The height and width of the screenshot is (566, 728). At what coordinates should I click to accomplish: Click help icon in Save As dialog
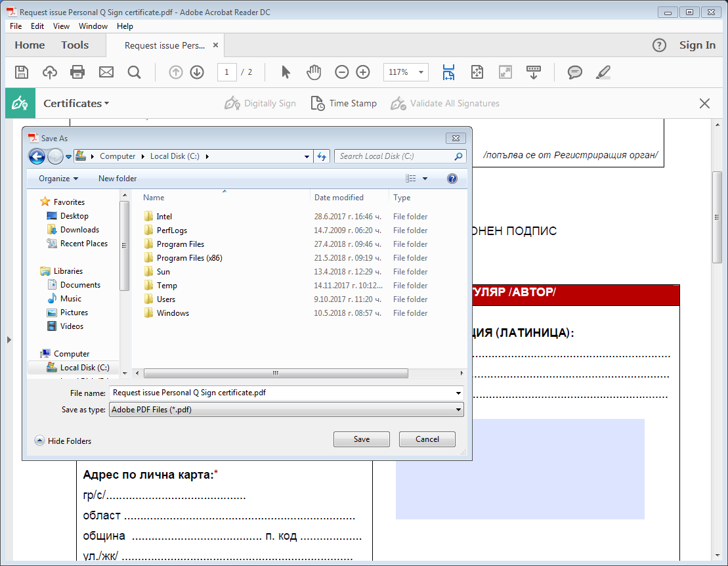click(x=452, y=179)
